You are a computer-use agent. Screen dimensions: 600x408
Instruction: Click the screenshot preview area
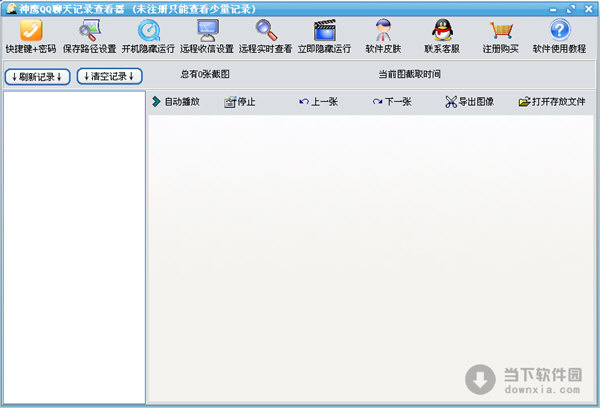coord(371,259)
